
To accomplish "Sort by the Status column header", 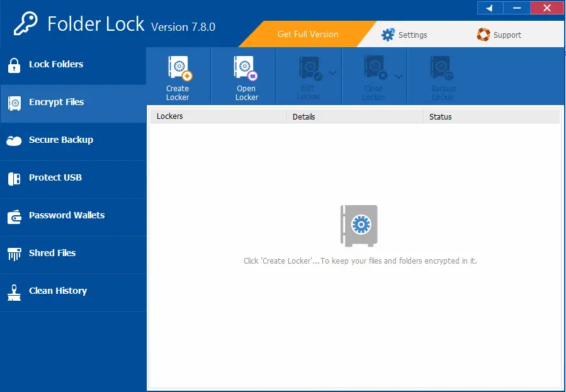I will tap(491, 116).
